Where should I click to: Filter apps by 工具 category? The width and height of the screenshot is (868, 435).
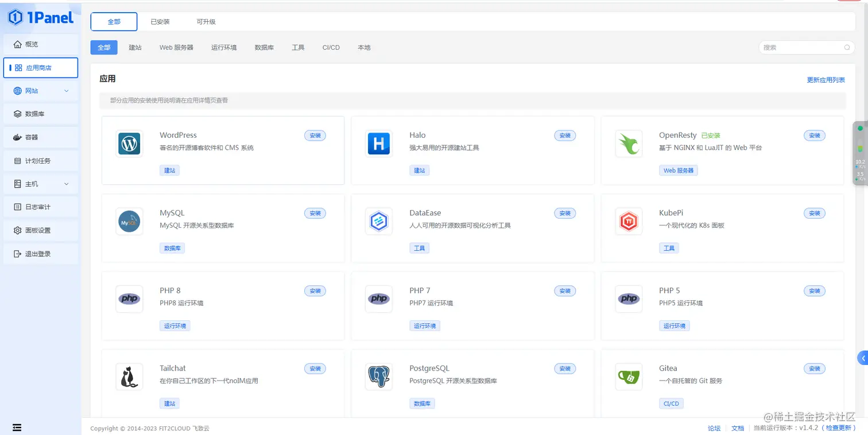298,48
